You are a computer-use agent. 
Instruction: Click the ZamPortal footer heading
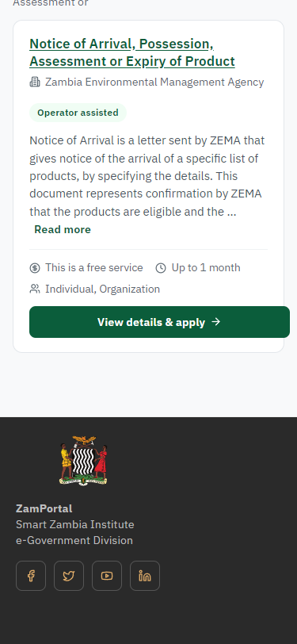(44, 508)
